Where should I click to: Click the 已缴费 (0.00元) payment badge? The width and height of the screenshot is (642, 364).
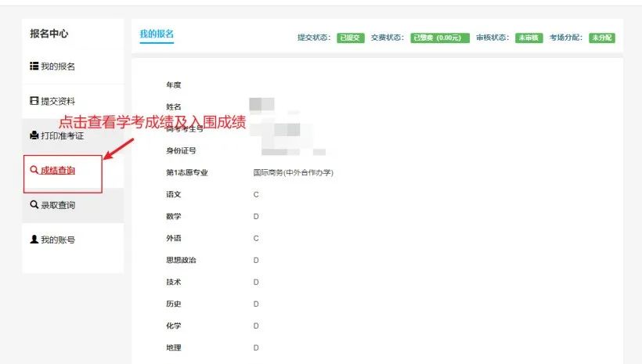[x=440, y=38]
